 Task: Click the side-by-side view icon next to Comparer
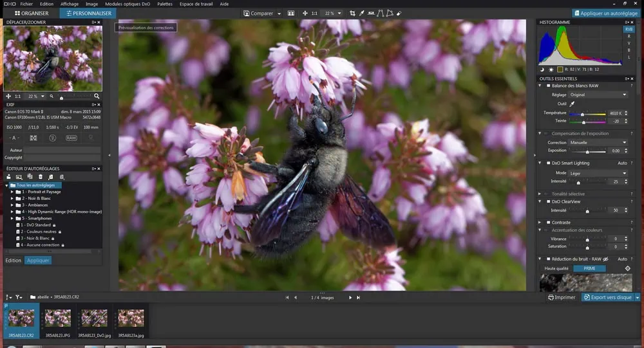click(291, 13)
